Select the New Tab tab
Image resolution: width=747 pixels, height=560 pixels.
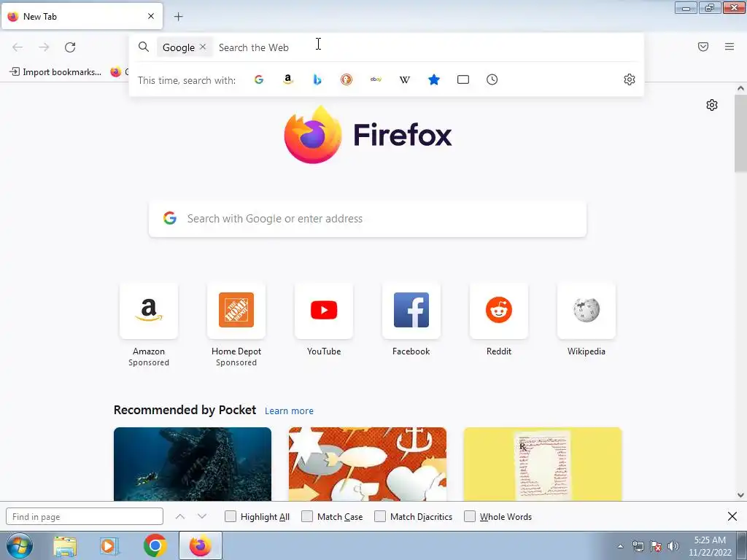82,16
